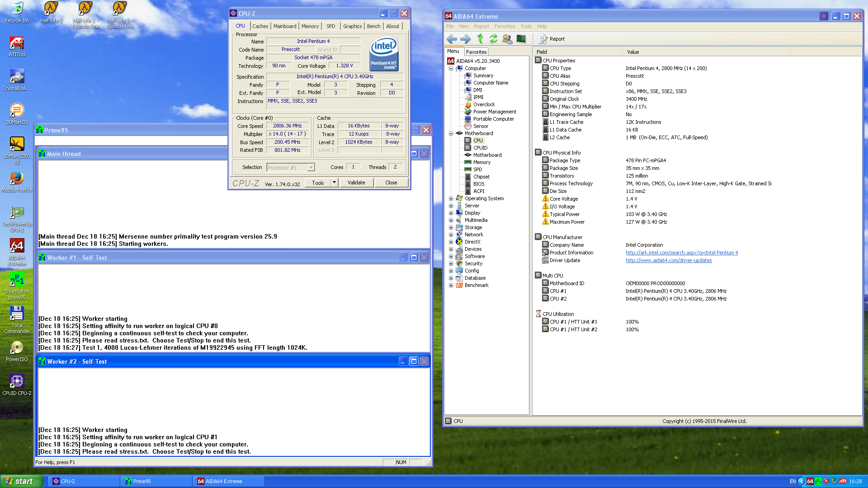This screenshot has height=488, width=868.
Task: Click the AIDA64 green refresh icon
Action: 493,39
